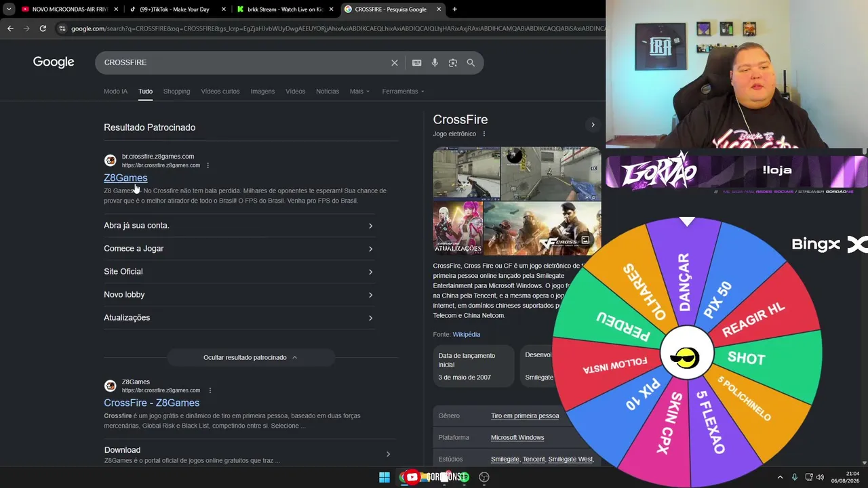Image resolution: width=868 pixels, height=488 pixels.
Task: Select the google.com URL in address bar
Action: pos(337,28)
